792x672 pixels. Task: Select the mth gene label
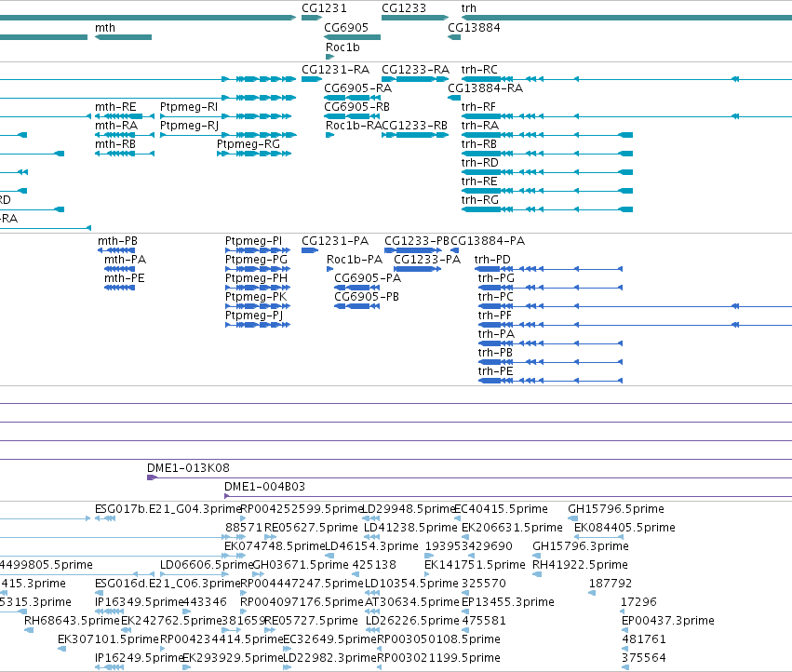coord(105,28)
